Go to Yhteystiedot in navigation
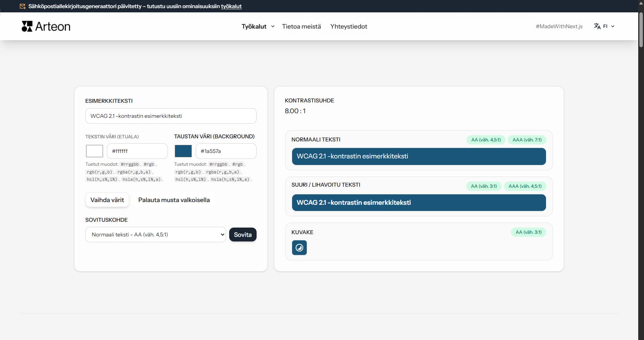 pos(348,26)
